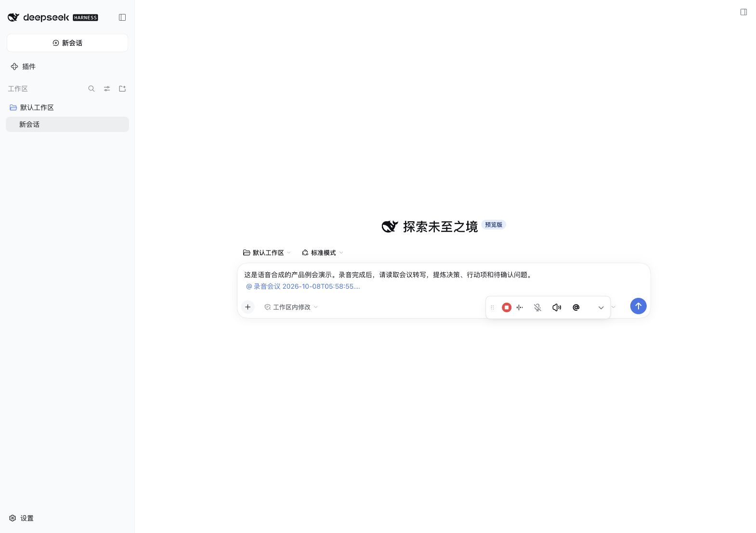Click the 探索未至之境 heading text

tap(440, 227)
